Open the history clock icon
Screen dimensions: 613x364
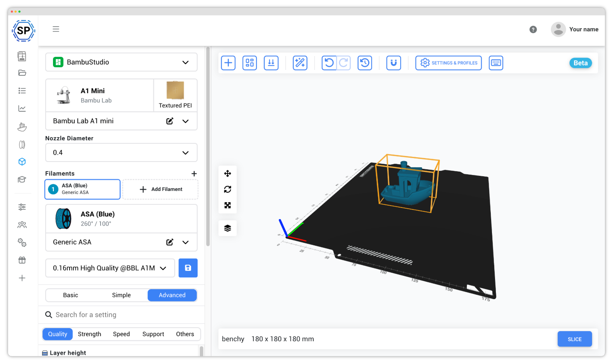(365, 63)
